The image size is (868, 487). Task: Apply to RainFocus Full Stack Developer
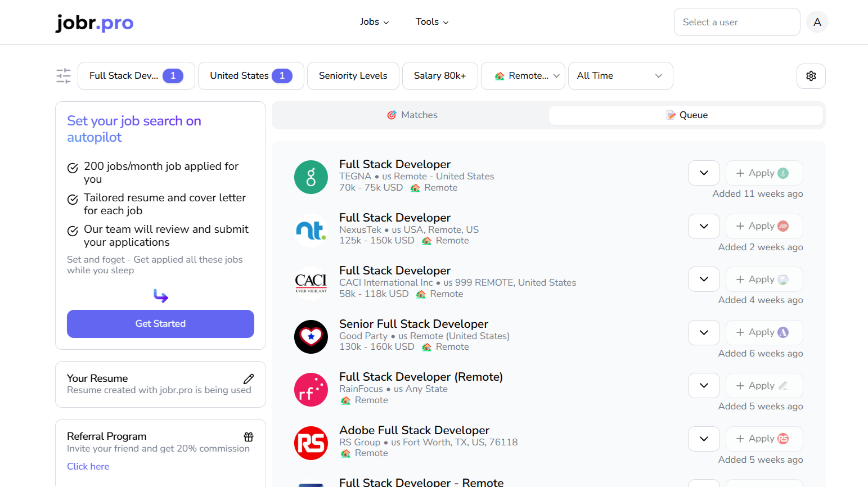tap(764, 385)
